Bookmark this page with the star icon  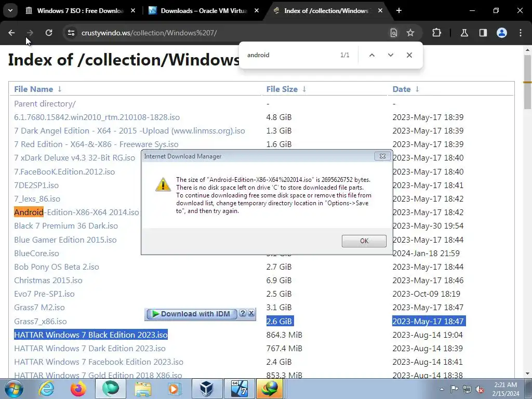point(410,33)
